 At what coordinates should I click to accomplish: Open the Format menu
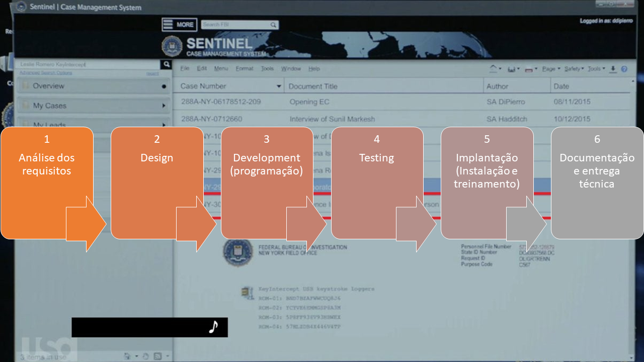pyautogui.click(x=245, y=69)
